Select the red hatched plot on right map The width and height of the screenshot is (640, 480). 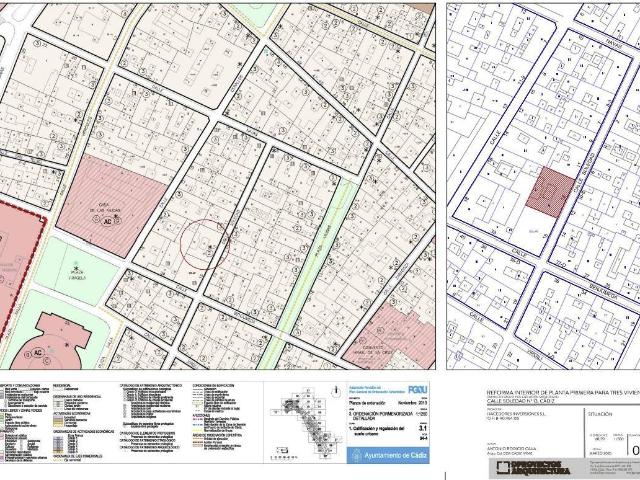[x=550, y=192]
